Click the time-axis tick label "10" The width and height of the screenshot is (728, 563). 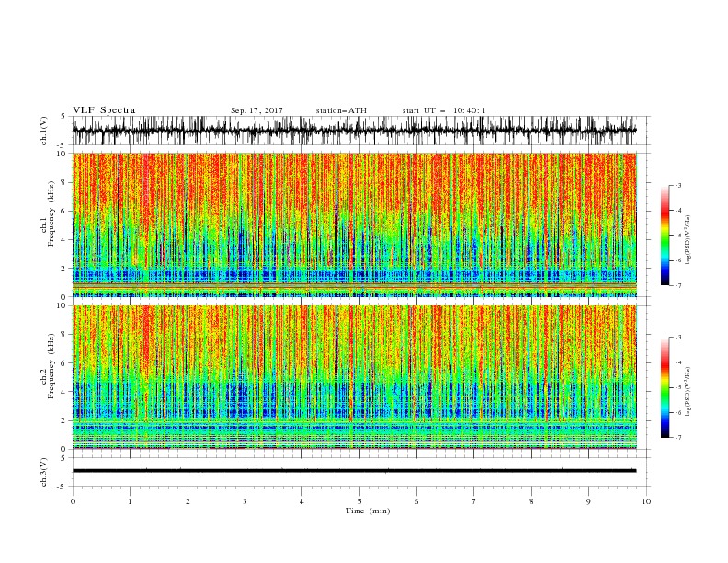coord(646,501)
